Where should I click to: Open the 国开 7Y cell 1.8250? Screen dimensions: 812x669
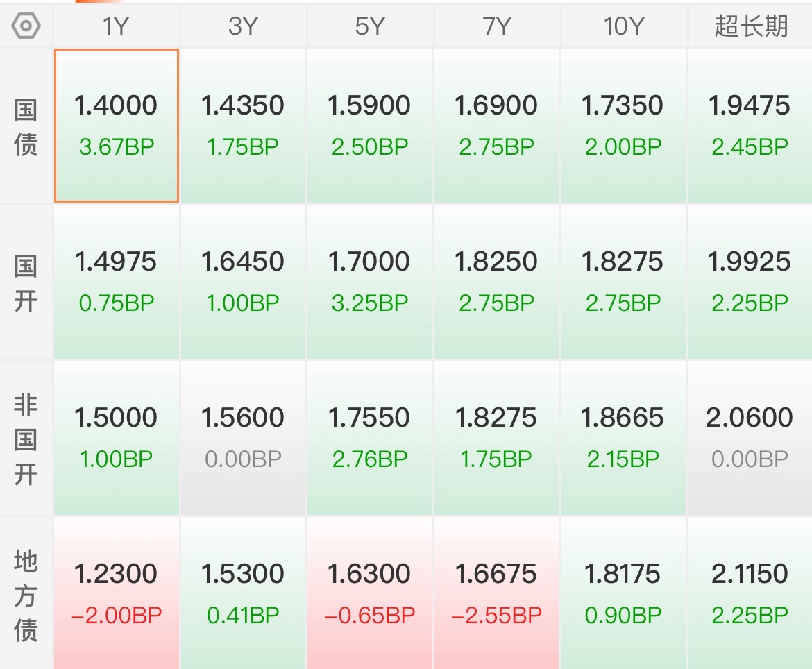tap(497, 282)
